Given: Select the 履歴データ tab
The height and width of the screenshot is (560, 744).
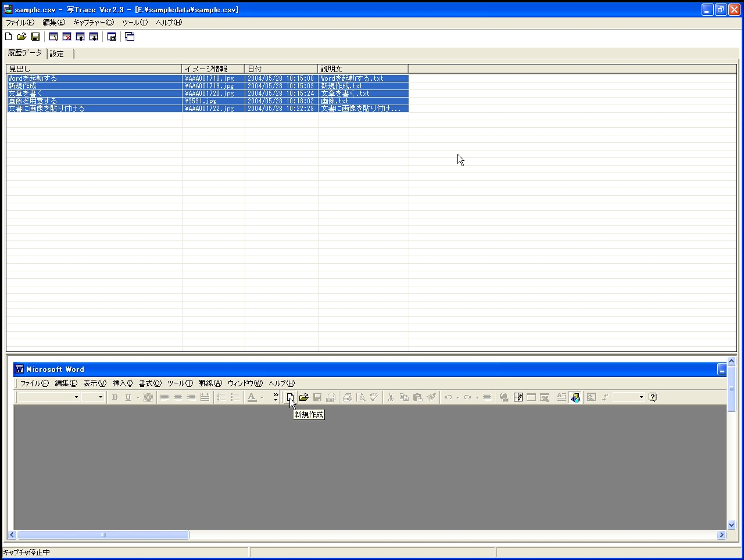Looking at the screenshot, I should click(26, 53).
